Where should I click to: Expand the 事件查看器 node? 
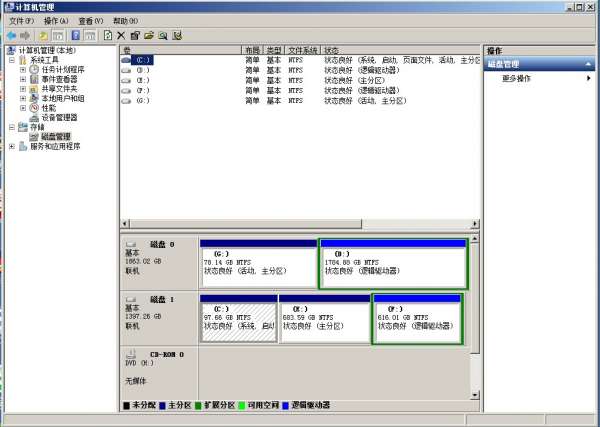[x=23, y=79]
